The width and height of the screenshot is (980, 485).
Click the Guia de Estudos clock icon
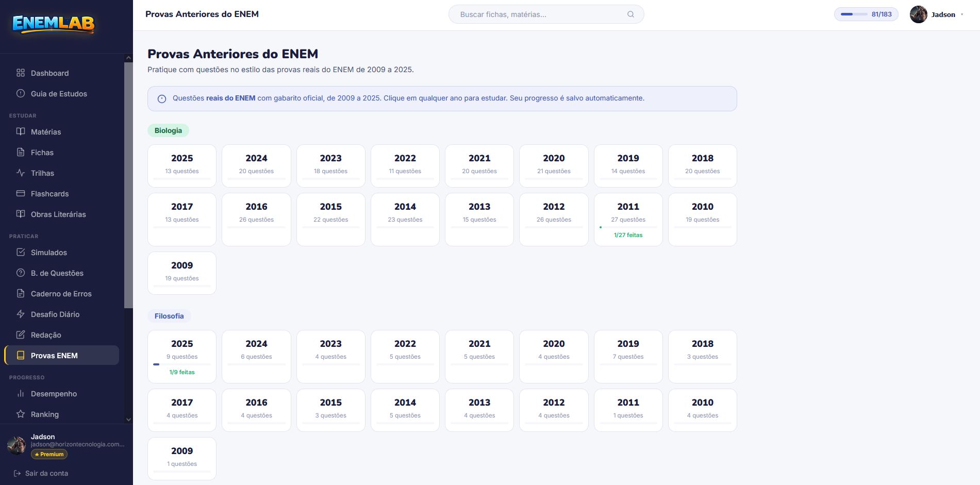[21, 93]
